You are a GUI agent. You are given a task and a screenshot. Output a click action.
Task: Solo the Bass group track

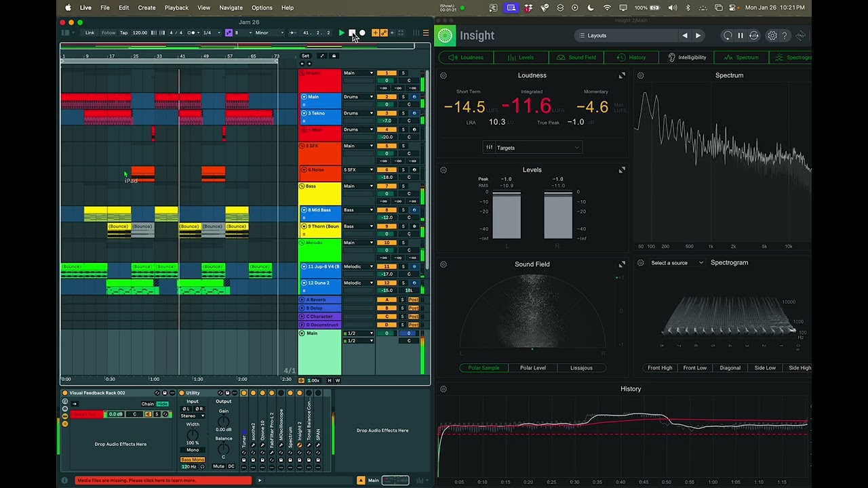point(403,186)
